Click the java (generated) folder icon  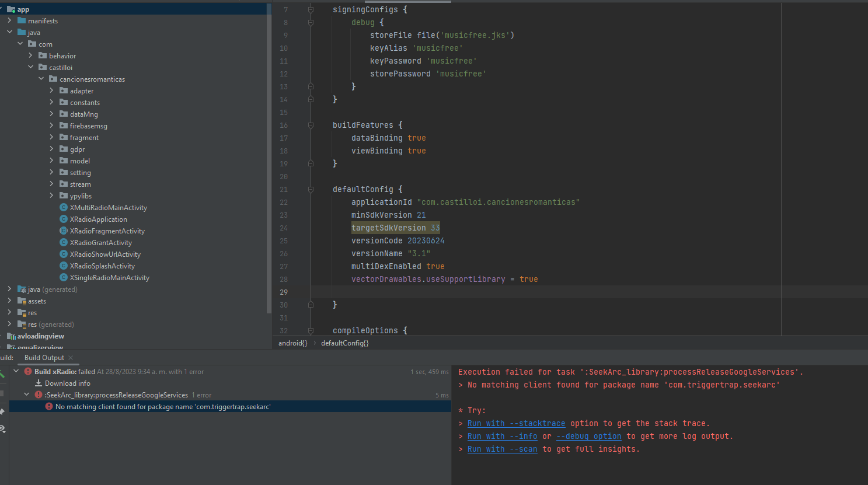pos(22,289)
